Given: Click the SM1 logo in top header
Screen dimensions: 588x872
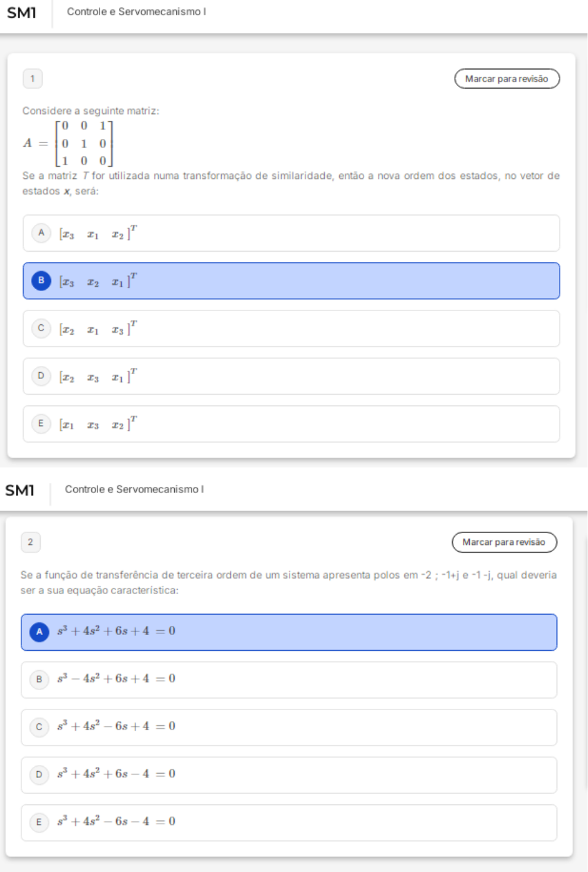Looking at the screenshot, I should click(21, 12).
